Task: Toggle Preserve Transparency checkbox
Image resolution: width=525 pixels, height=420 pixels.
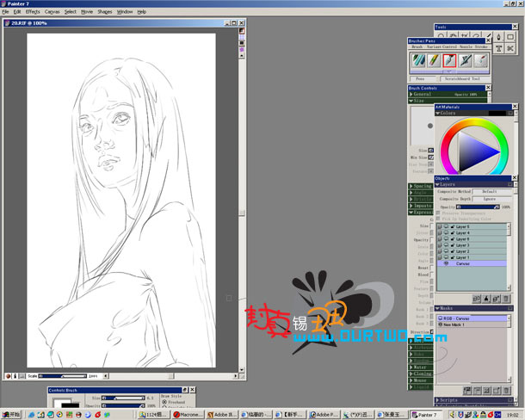Action: (x=438, y=213)
